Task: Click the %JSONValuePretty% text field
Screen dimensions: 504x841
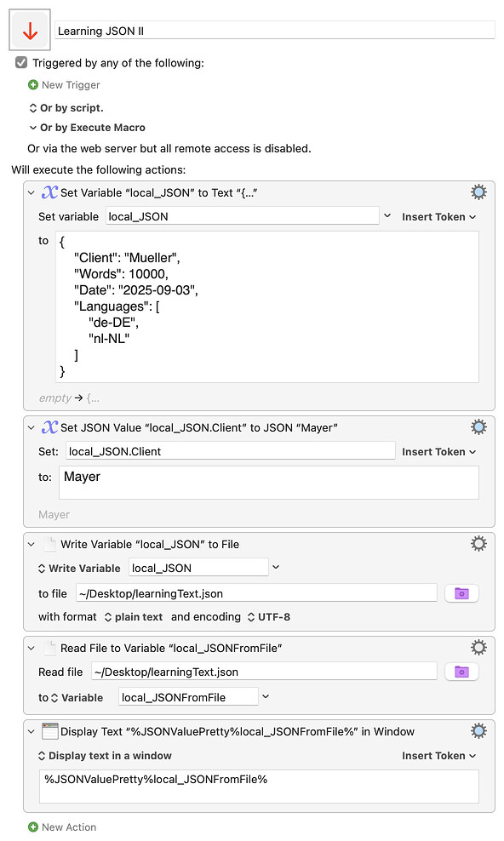Action: (x=259, y=787)
